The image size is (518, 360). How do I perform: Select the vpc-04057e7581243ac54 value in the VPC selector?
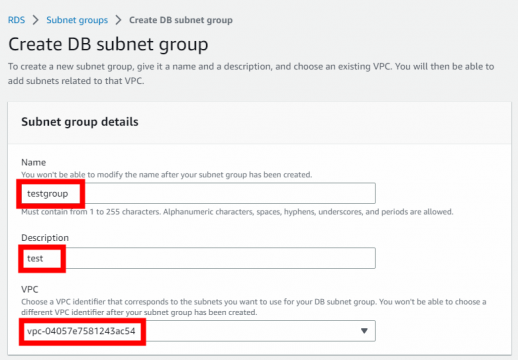[81, 331]
